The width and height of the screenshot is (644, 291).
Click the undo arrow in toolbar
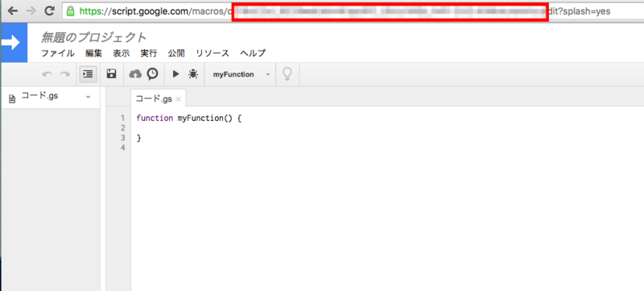[x=47, y=74]
